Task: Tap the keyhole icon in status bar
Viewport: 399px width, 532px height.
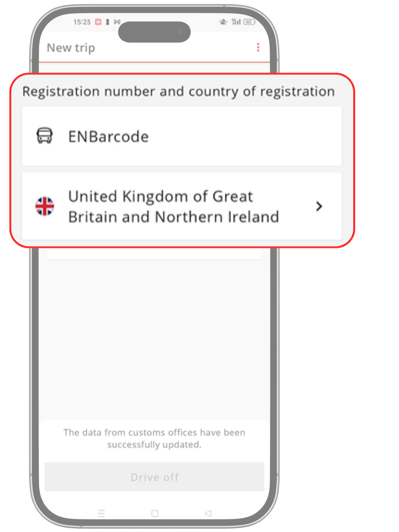Action: point(108,22)
